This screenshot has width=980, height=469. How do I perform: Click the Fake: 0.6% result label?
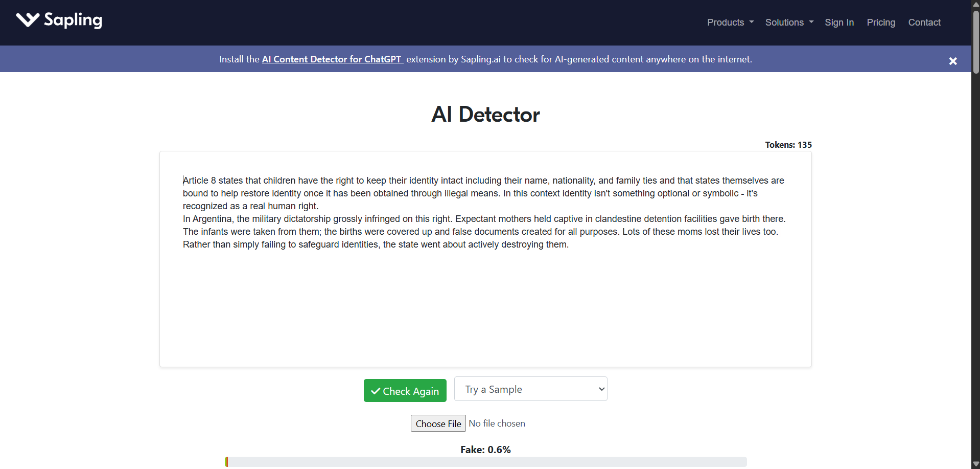pyautogui.click(x=485, y=450)
